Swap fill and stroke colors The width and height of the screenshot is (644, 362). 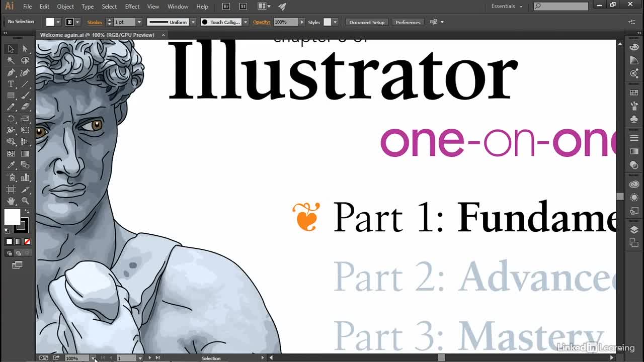coord(27,211)
